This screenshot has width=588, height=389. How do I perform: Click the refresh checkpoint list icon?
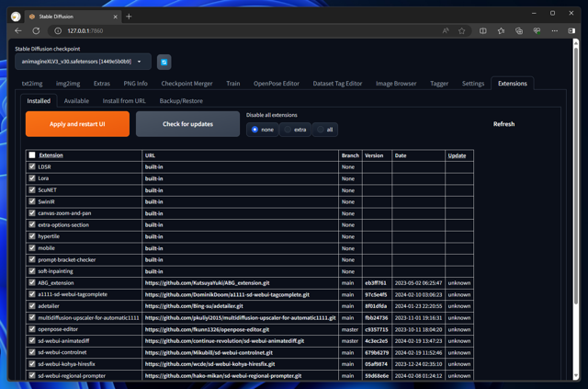click(164, 63)
